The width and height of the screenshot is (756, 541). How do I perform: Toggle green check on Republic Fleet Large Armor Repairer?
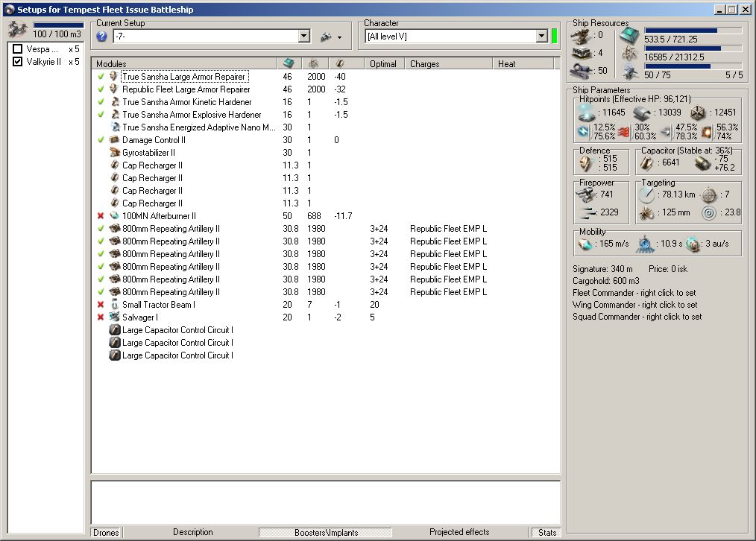[101, 89]
